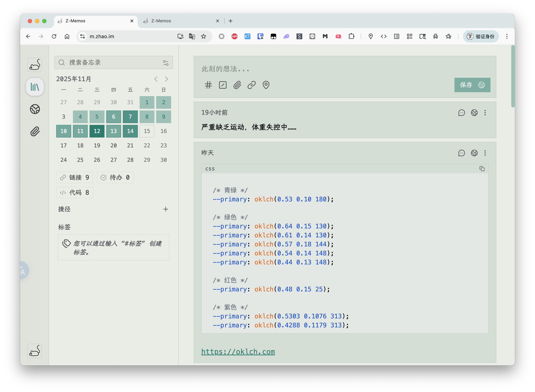
Task: Click the link icon in memo editor
Action: pos(251,85)
